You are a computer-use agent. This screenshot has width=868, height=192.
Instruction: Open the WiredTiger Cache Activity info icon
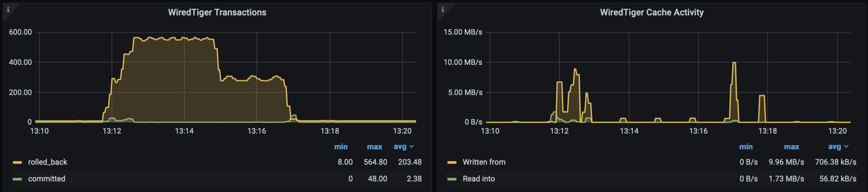[442, 10]
